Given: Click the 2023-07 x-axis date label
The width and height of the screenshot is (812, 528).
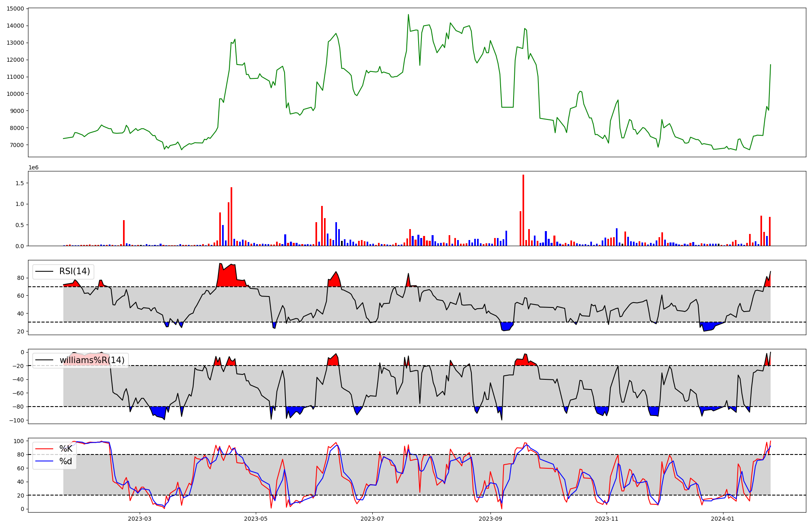Looking at the screenshot, I should click(x=372, y=519).
